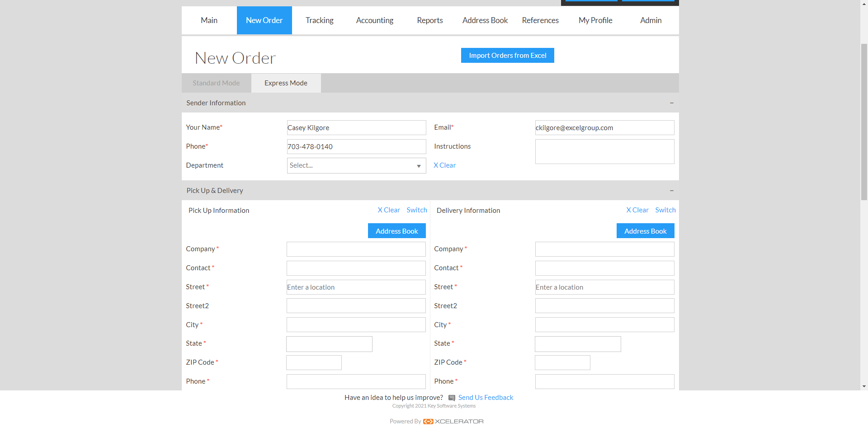Screen dimensions: 868x427
Task: Click the Xcelerator logo in footer
Action: click(x=453, y=421)
